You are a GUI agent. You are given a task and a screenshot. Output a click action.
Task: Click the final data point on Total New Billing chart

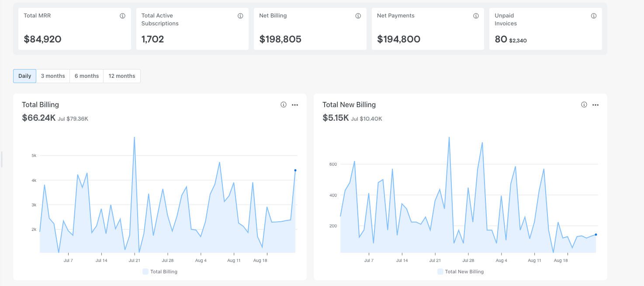tap(596, 234)
